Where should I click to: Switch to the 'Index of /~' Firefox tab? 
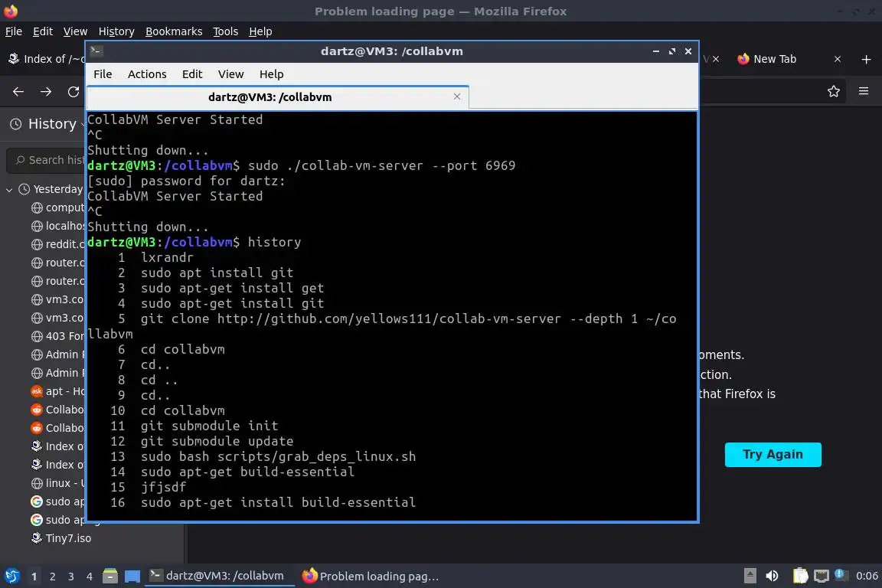point(45,58)
